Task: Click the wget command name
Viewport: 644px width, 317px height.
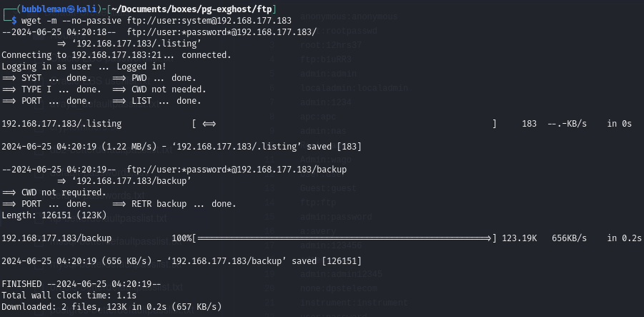Action: [32, 20]
